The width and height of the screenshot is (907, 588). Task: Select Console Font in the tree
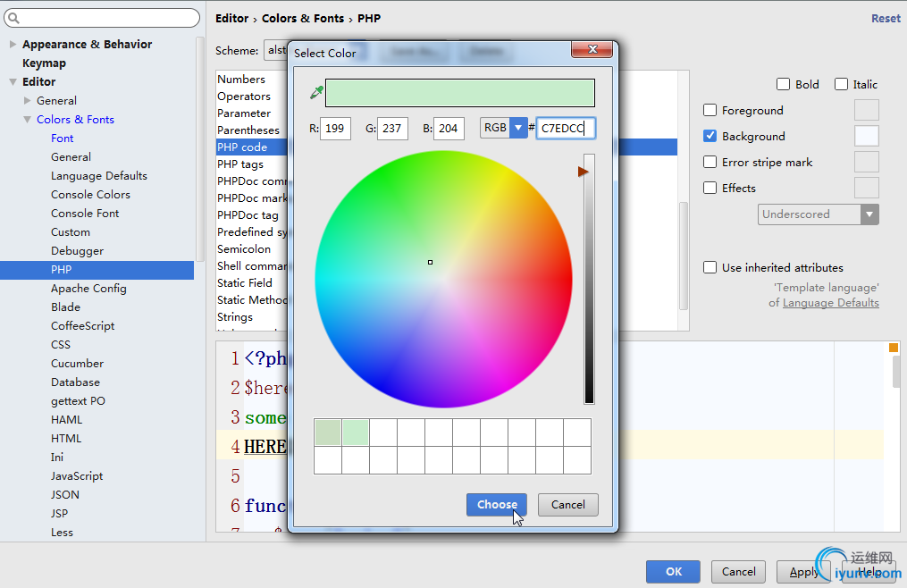point(85,214)
